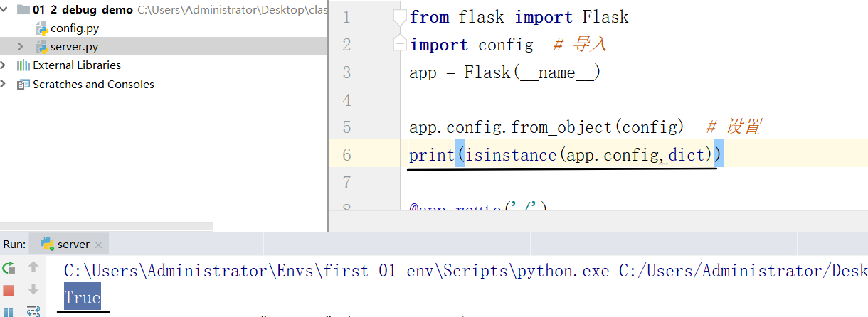Viewport: 868px width, 317px height.
Task: Expand External Libraries node
Action: (4, 65)
